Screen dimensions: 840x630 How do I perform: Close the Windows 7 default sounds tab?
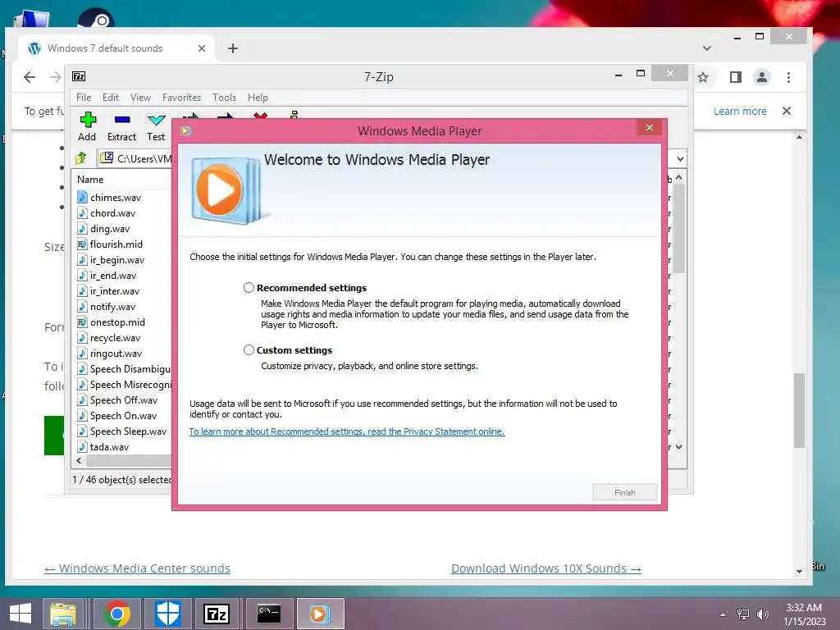[x=202, y=48]
